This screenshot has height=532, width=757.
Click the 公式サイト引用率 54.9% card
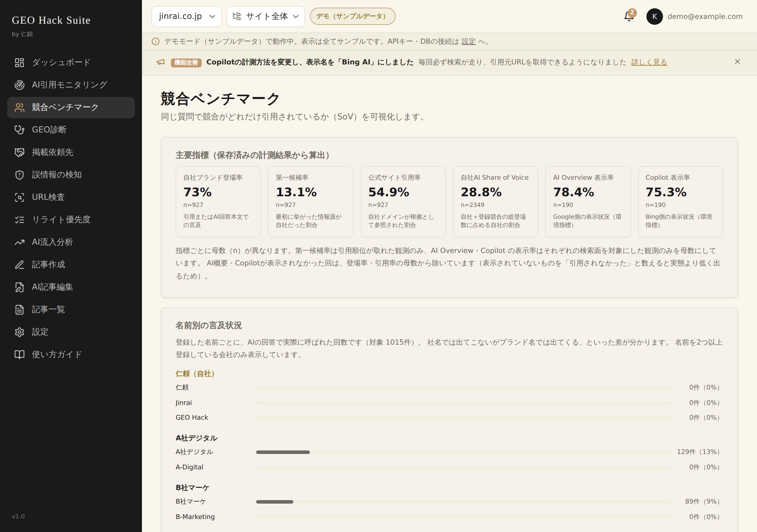pos(403,202)
